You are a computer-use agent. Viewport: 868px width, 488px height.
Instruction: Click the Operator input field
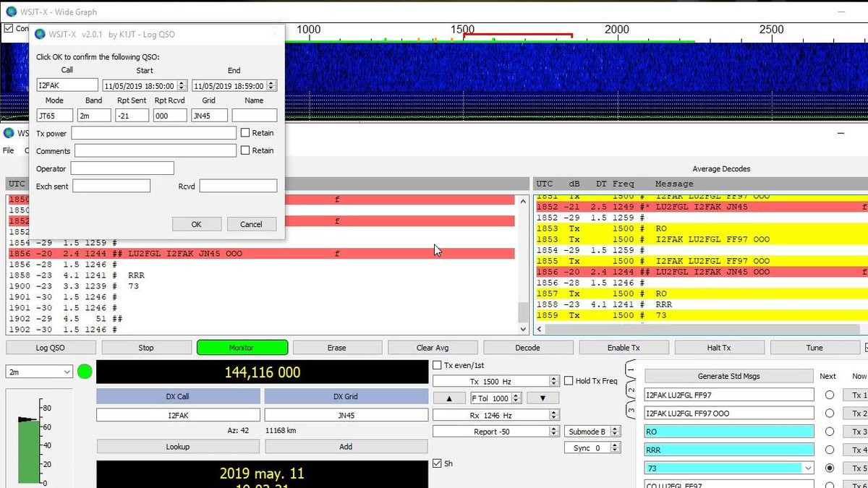[122, 168]
